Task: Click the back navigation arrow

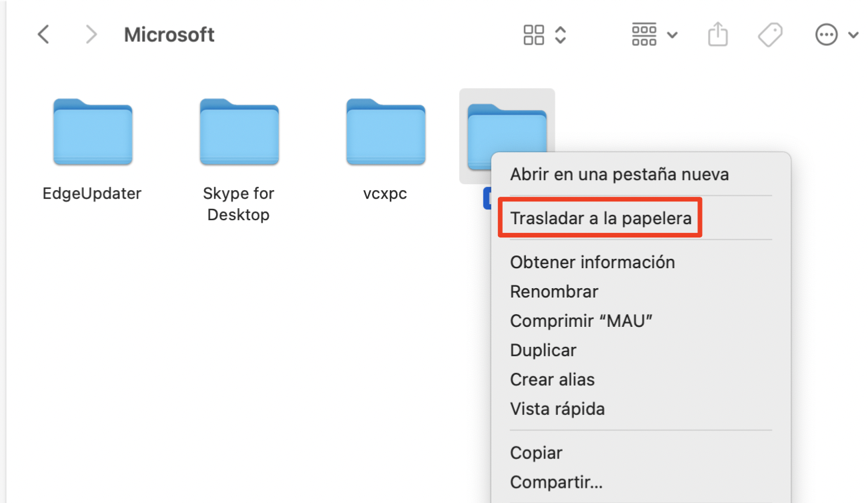Action: [x=43, y=34]
